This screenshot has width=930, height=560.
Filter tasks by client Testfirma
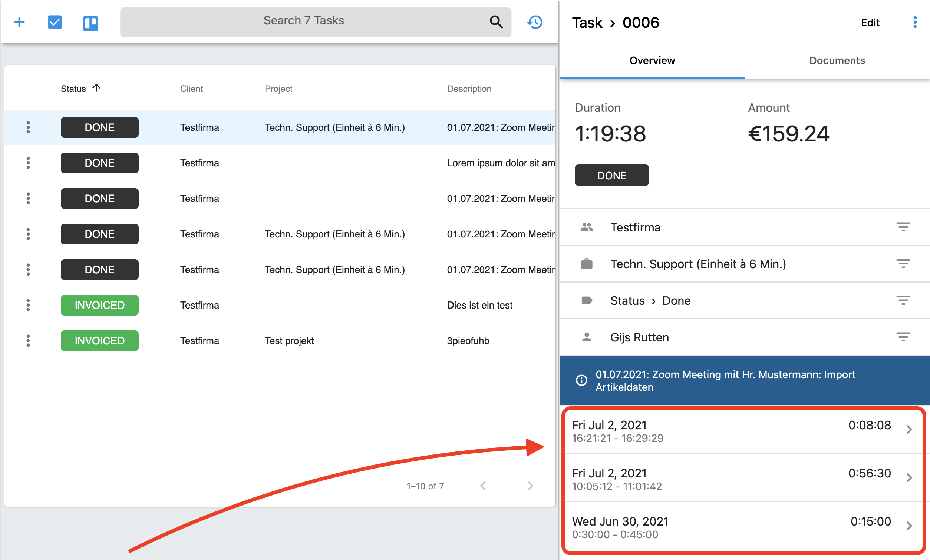pyautogui.click(x=904, y=227)
